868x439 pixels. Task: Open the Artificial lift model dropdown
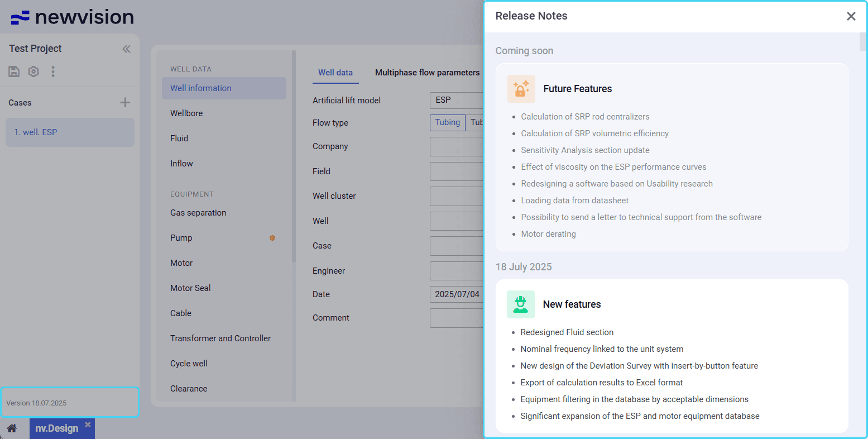[x=456, y=100]
